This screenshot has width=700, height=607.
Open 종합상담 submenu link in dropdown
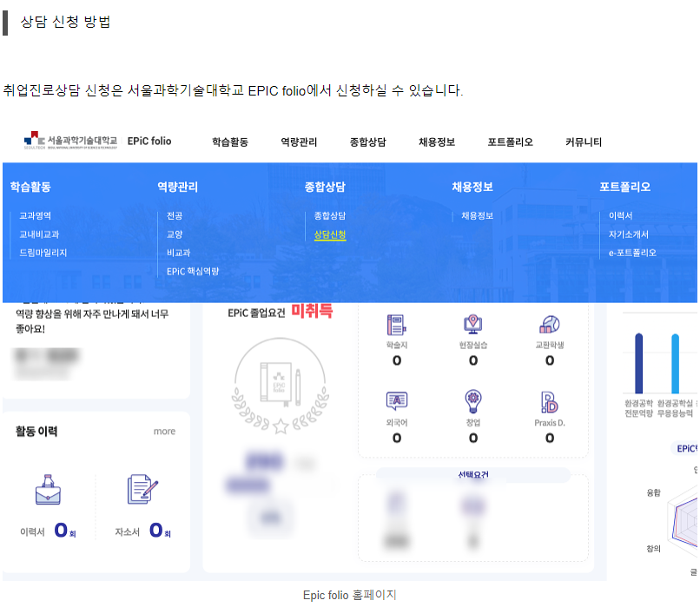coord(330,215)
